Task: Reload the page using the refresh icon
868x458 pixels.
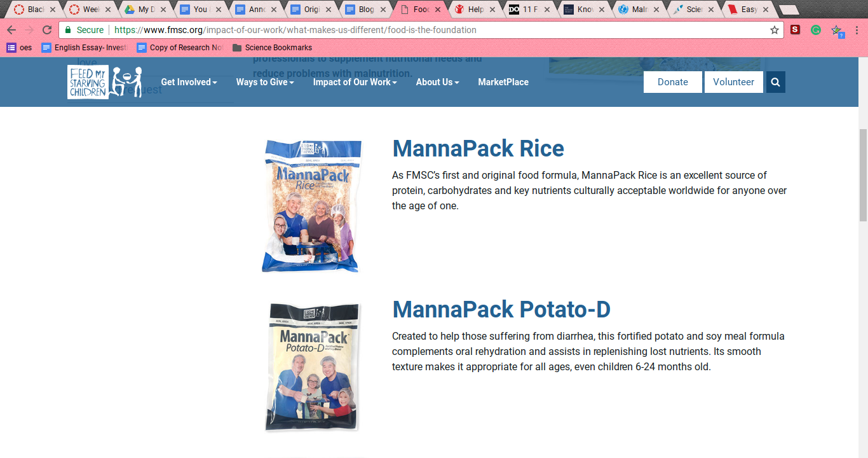Action: (x=47, y=30)
